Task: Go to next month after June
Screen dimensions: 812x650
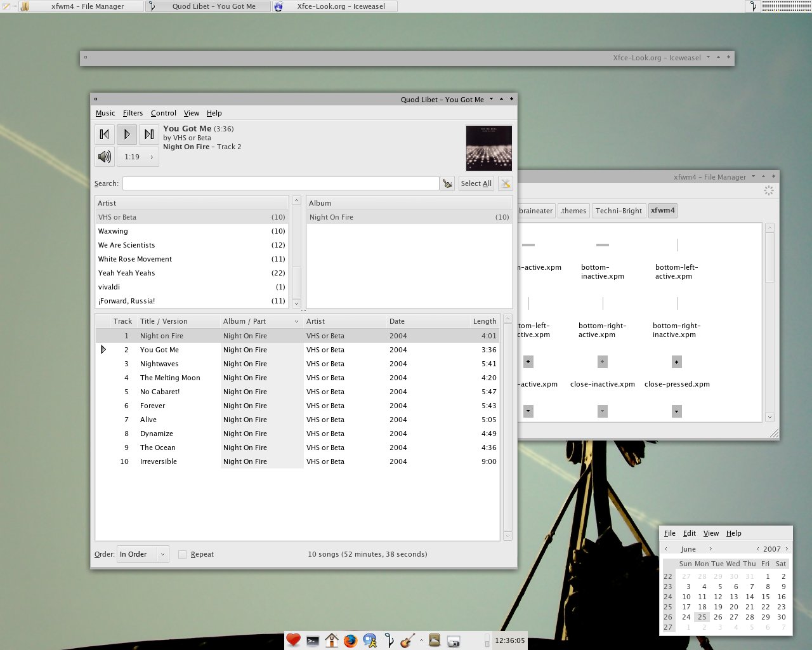Action: (x=710, y=549)
